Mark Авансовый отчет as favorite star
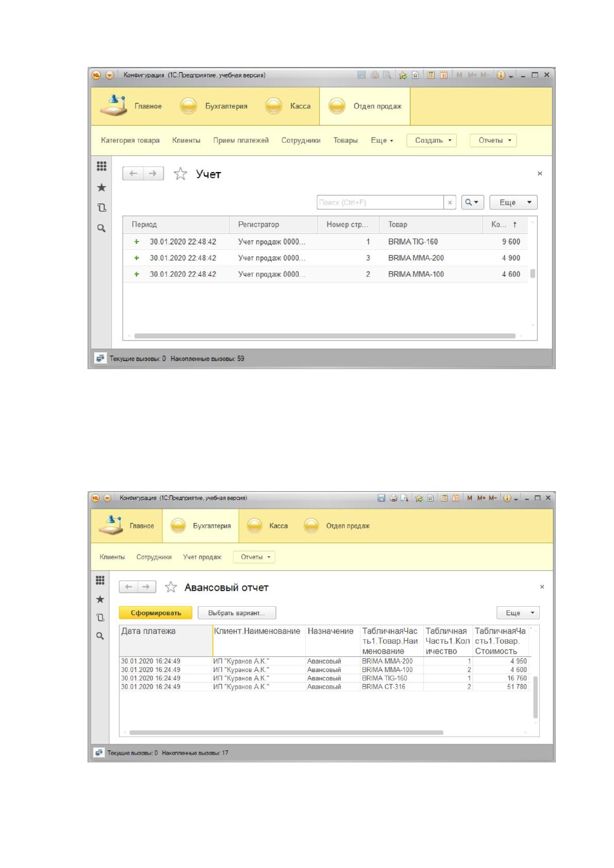This screenshot has width=614, height=868. pos(171,587)
